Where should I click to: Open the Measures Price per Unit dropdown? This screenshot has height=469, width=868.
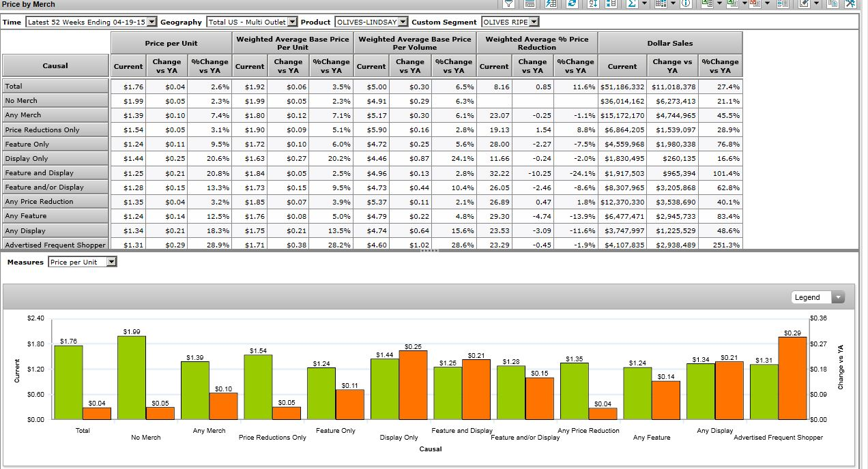point(112,262)
